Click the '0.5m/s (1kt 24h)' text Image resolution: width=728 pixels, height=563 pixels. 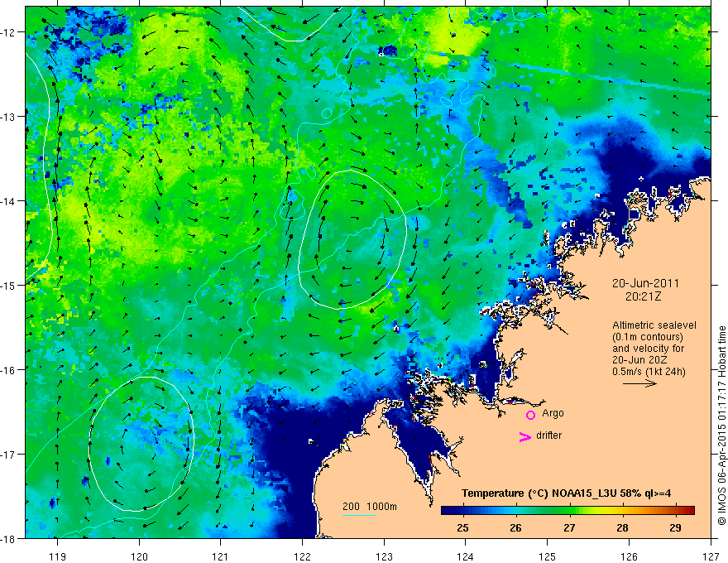[649, 372]
